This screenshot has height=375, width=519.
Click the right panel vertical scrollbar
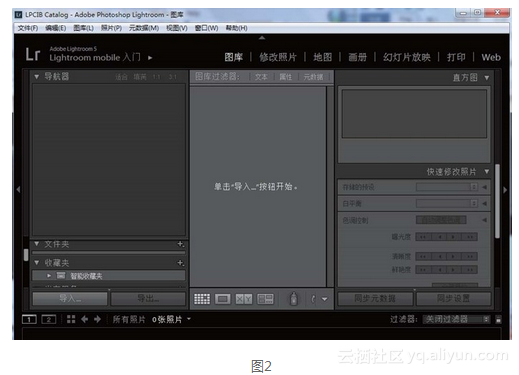tap(497, 201)
